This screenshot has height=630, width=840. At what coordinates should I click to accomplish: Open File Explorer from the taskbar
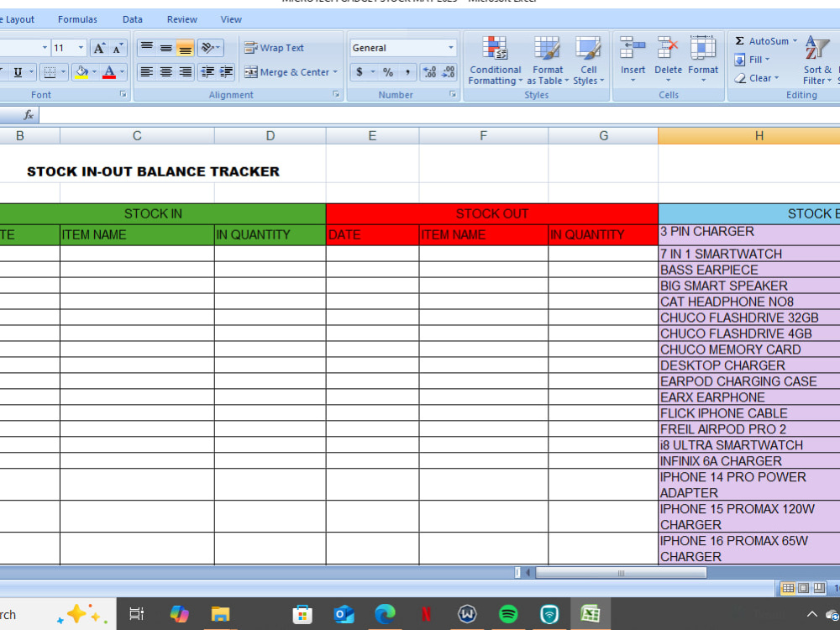(220, 614)
